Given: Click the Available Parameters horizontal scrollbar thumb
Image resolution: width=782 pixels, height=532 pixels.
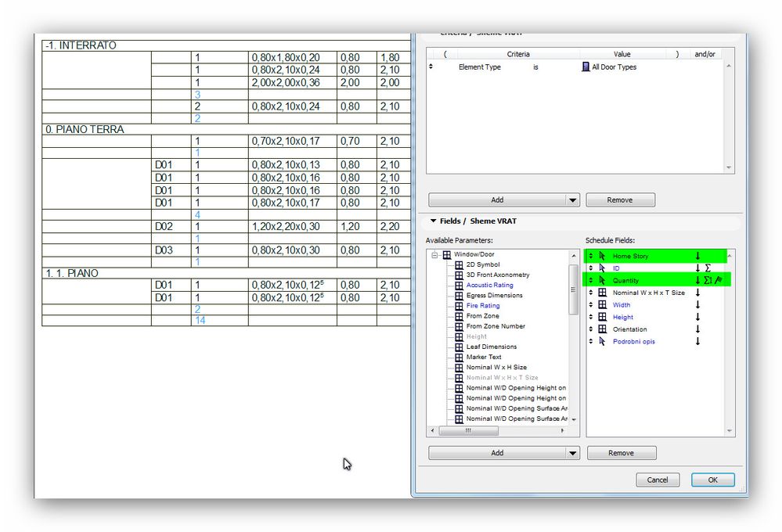Looking at the screenshot, I should coord(468,430).
